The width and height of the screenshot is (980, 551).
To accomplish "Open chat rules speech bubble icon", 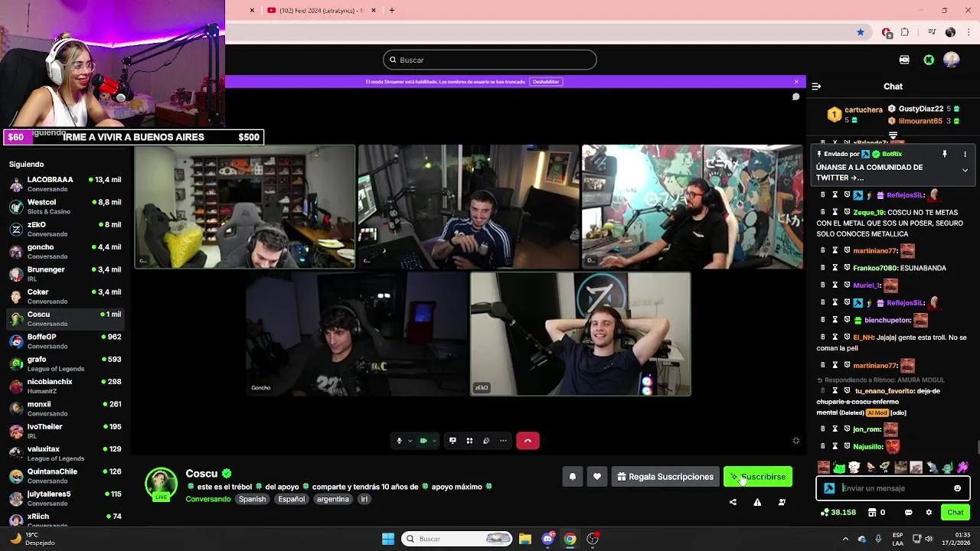I will tap(910, 513).
